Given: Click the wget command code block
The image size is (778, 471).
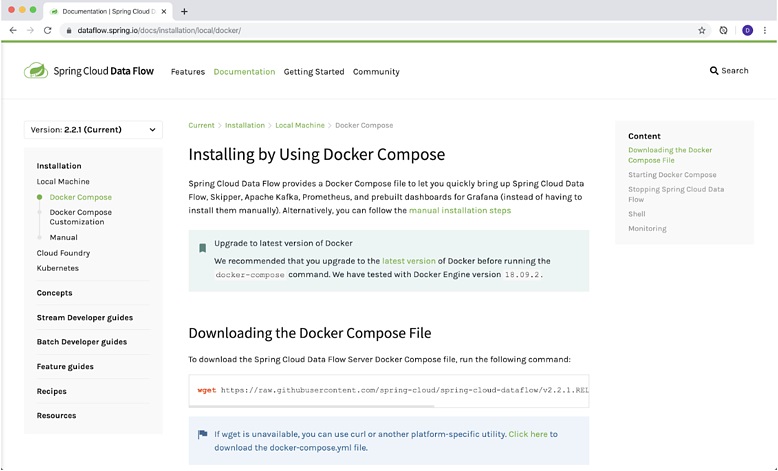Looking at the screenshot, I should pos(389,390).
